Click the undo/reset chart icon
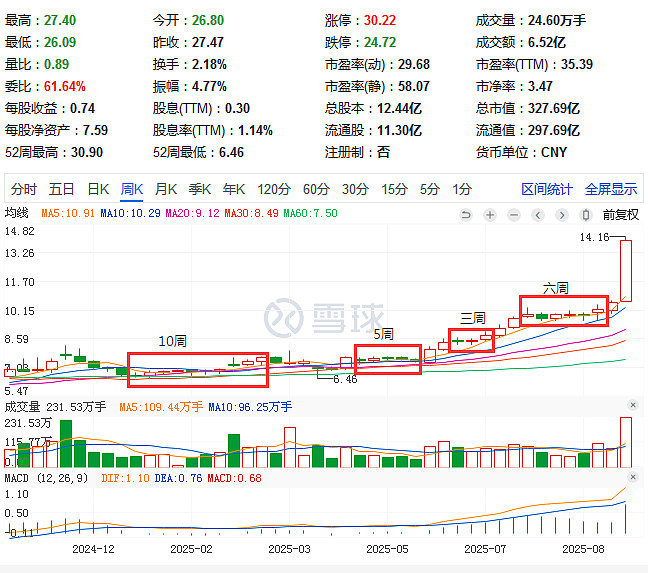648x573 pixels. (x=466, y=215)
